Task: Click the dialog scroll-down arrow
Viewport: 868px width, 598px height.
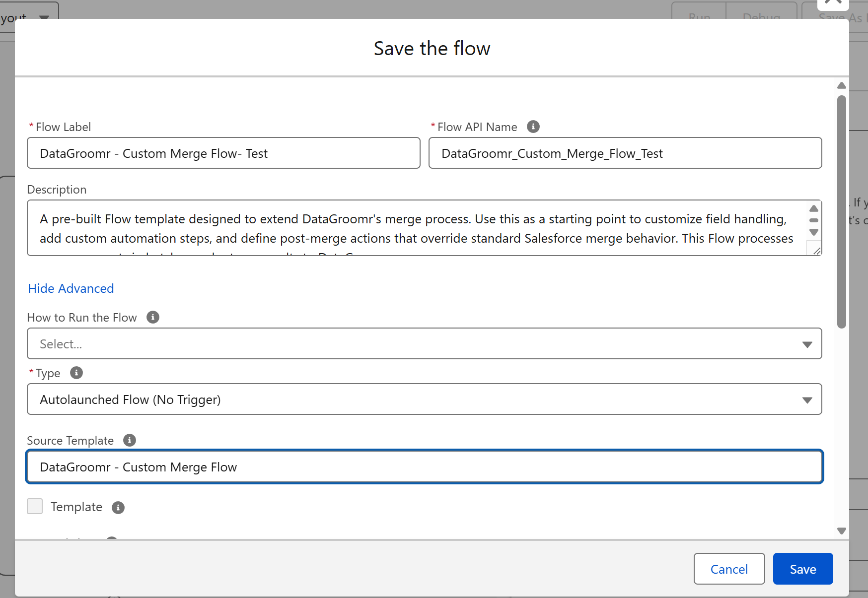Action: pyautogui.click(x=841, y=531)
